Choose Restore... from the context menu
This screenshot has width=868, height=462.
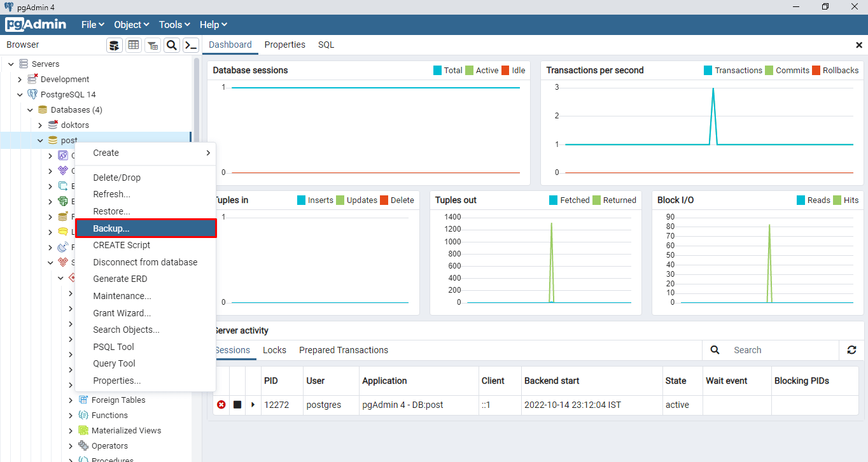pos(146,211)
